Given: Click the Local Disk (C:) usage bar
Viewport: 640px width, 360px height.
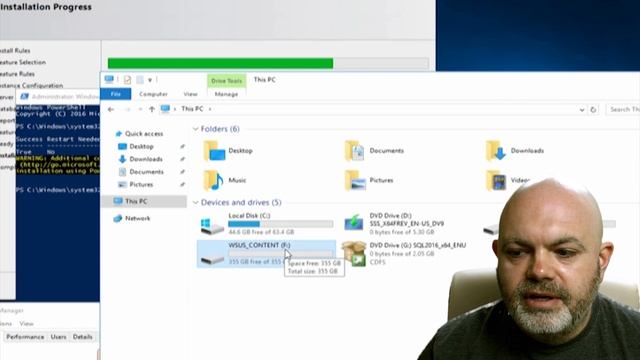Looking at the screenshot, I should tap(280, 224).
